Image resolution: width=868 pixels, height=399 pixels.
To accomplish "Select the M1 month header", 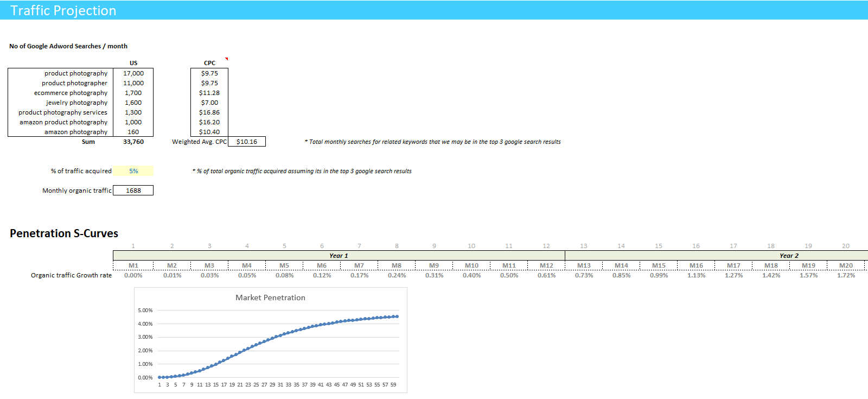I will 133,265.
